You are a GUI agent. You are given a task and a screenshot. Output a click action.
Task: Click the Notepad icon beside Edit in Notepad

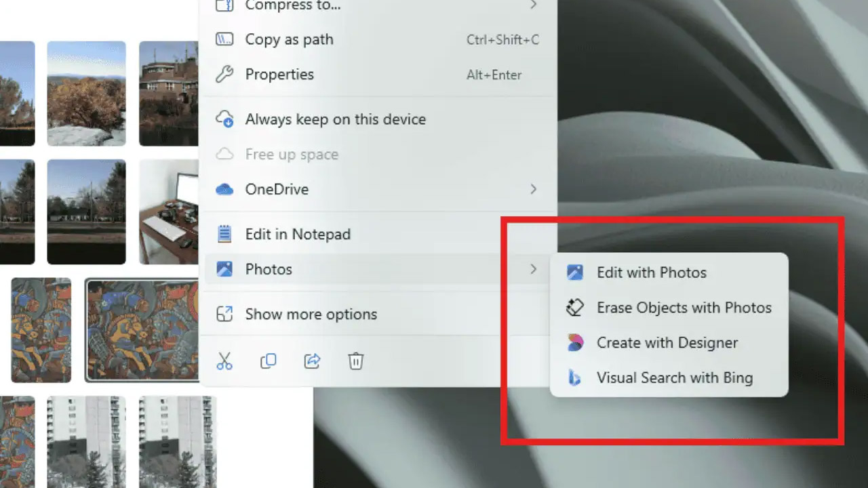[x=224, y=235]
